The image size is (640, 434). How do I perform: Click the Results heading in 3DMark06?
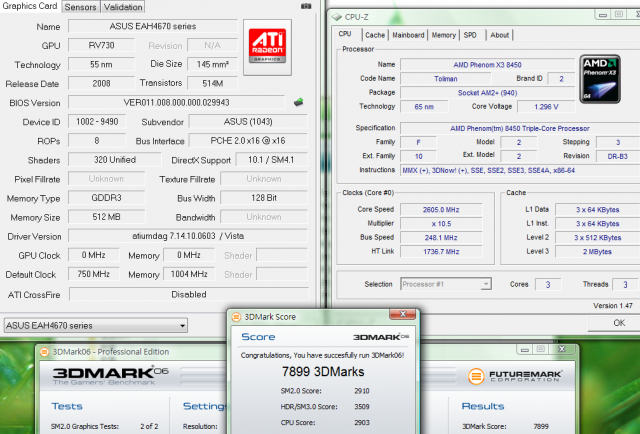[x=483, y=406]
